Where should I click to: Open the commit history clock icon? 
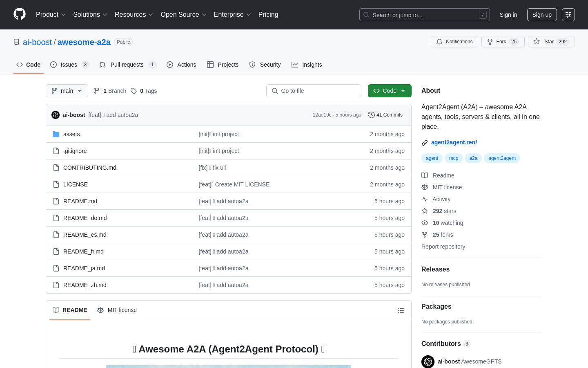coord(372,115)
